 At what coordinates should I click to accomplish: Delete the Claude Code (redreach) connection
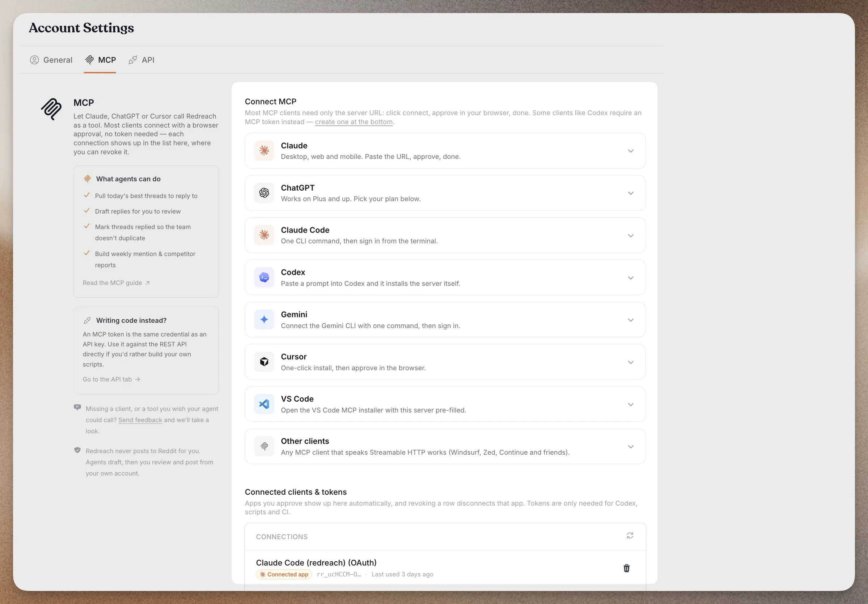[x=626, y=568]
